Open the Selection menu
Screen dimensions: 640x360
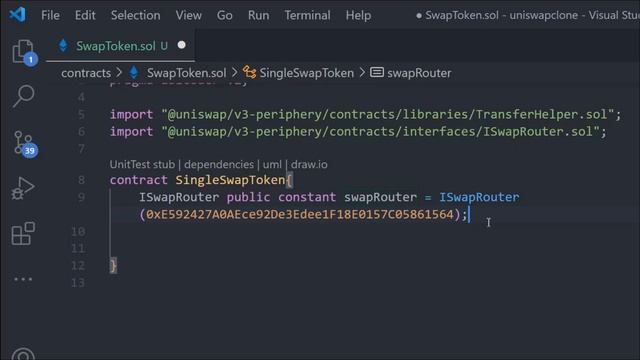pyautogui.click(x=136, y=16)
